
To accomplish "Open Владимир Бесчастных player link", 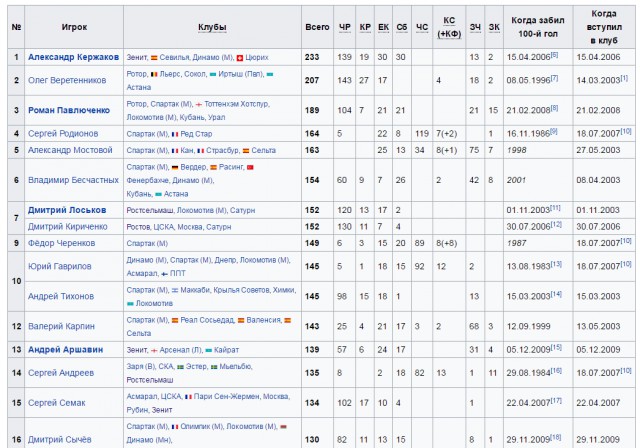I will (73, 180).
